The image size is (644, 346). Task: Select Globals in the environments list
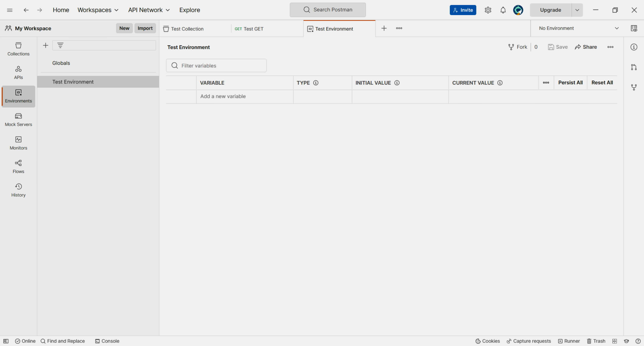(61, 63)
